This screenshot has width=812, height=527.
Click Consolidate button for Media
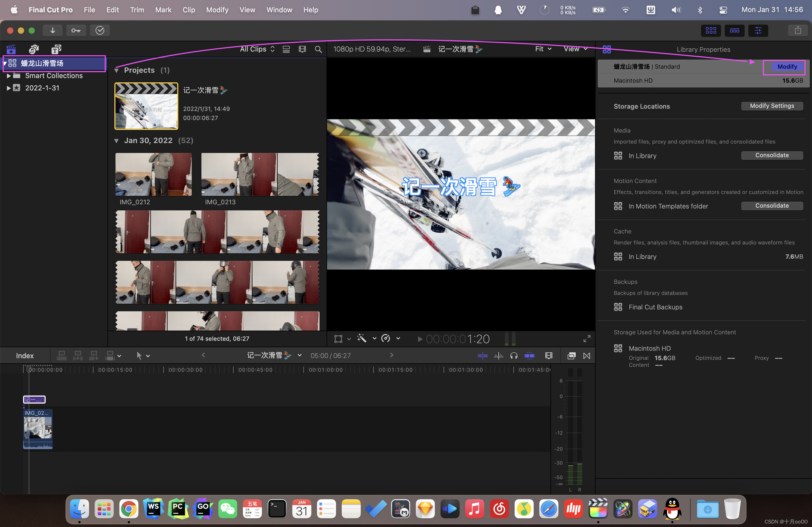[771, 155]
